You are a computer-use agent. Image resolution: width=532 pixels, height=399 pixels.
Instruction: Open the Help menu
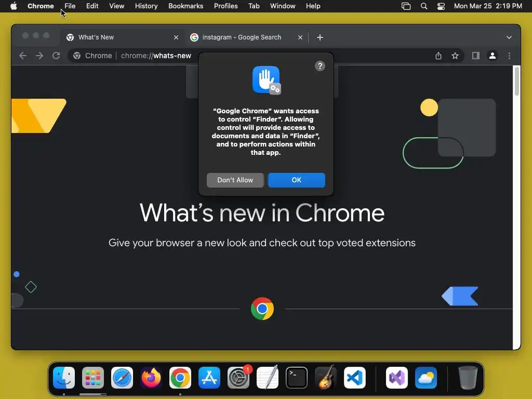point(313,6)
